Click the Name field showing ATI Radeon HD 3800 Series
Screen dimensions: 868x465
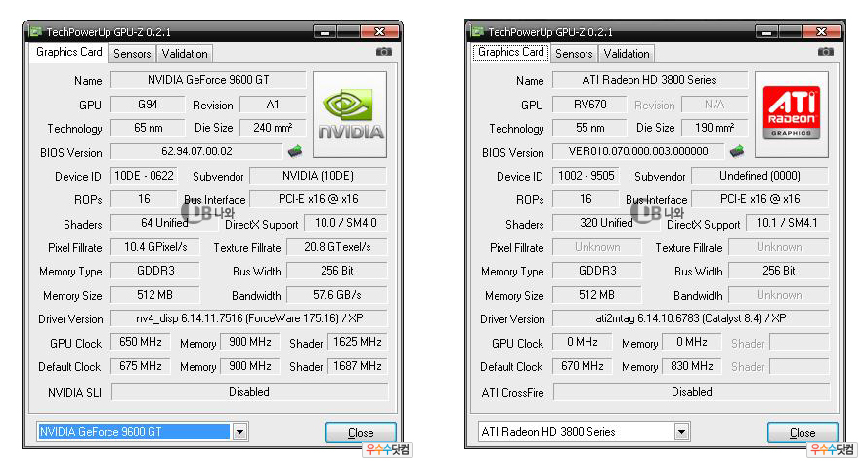(x=650, y=80)
